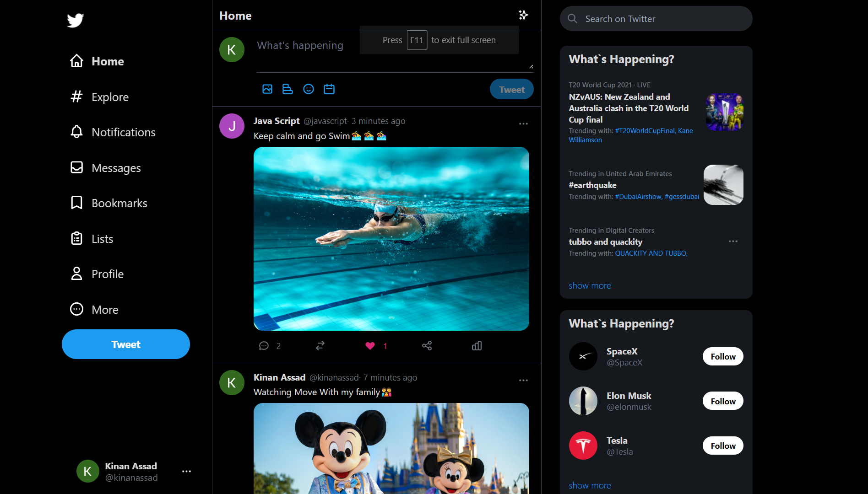Open more options on Java Script's tweet

(x=523, y=123)
